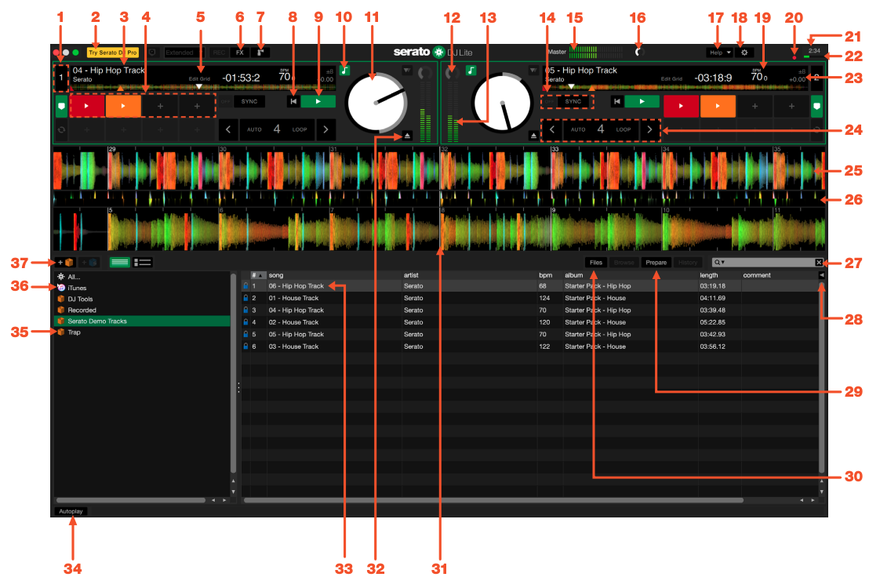The height and width of the screenshot is (588, 880).
Task: Activate the left deck 4-beat auto loop
Action: 277,129
